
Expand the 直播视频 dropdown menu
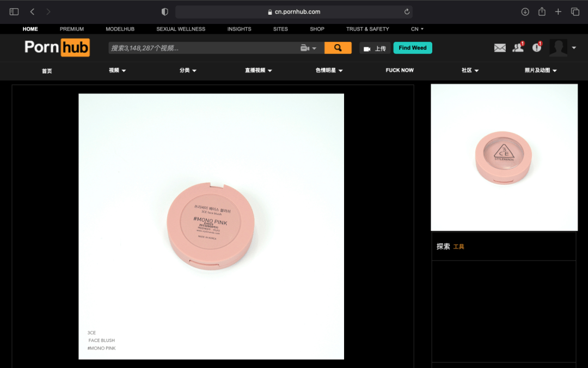click(x=259, y=70)
